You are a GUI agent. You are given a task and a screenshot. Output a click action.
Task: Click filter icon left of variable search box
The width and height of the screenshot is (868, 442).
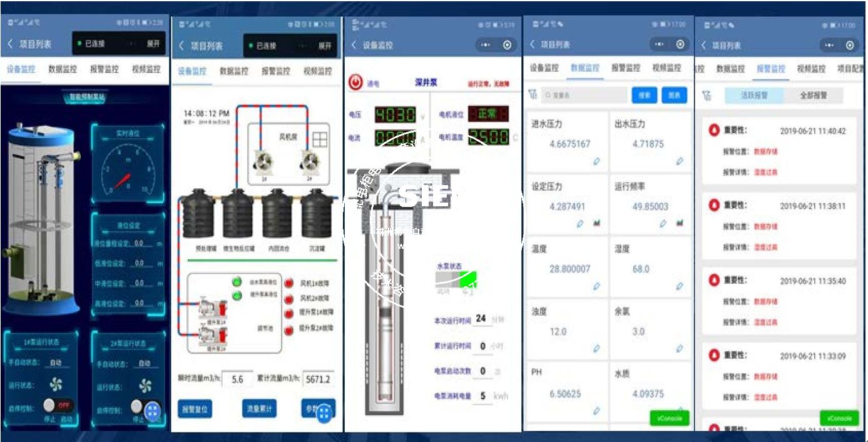coord(533,95)
